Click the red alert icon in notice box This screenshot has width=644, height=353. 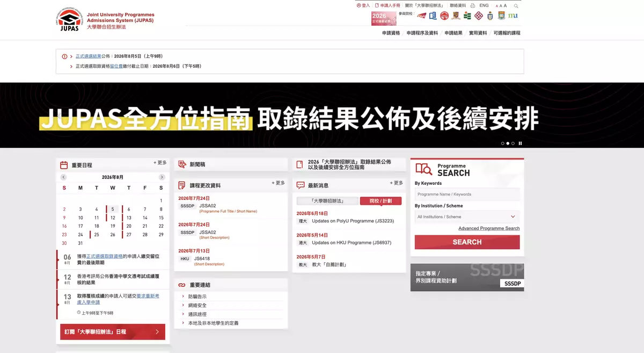coord(64,56)
